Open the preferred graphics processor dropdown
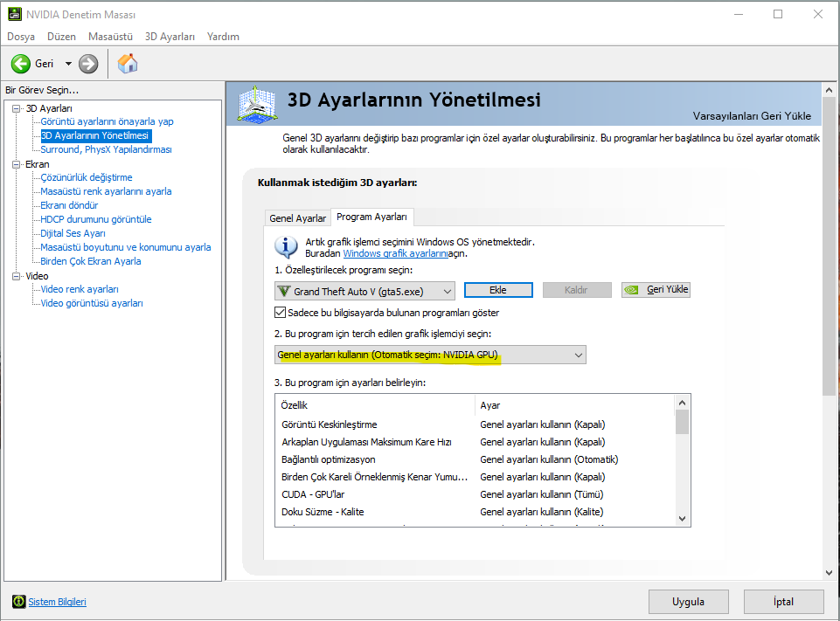 point(430,355)
